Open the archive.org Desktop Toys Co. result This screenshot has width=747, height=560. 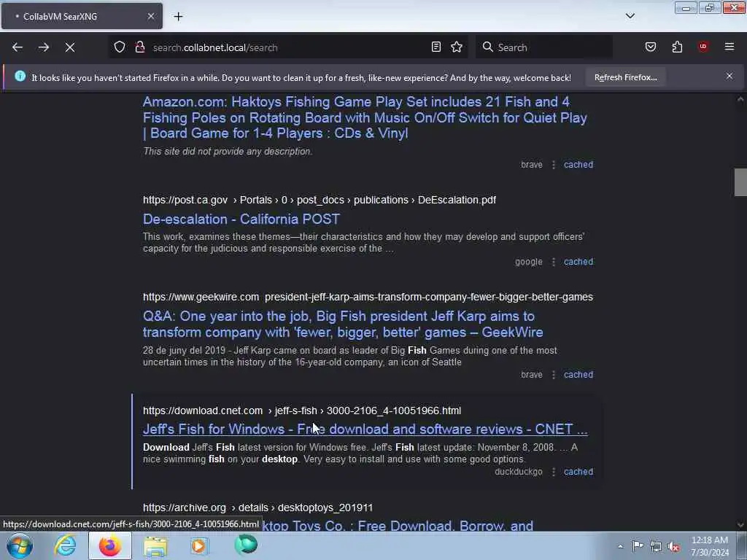(398, 526)
